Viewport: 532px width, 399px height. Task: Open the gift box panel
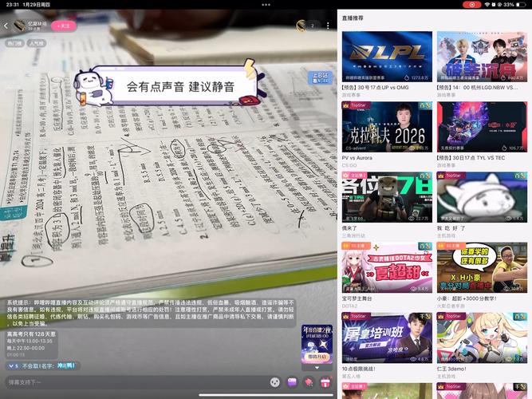[x=325, y=383]
